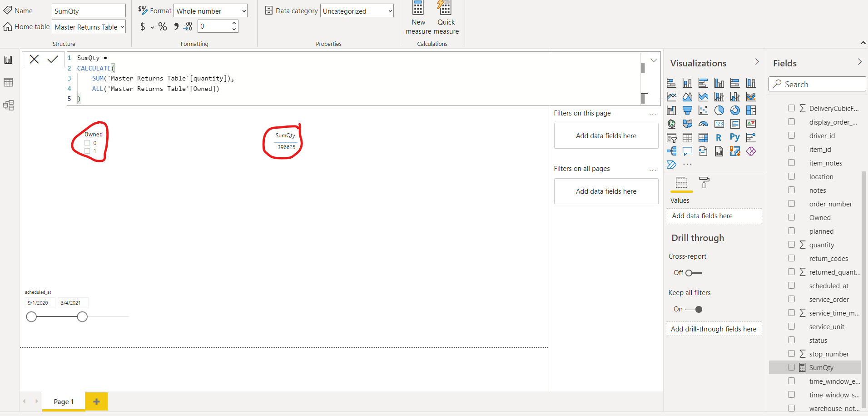Open the Home table dropdown
The height and width of the screenshot is (416, 868).
[89, 27]
